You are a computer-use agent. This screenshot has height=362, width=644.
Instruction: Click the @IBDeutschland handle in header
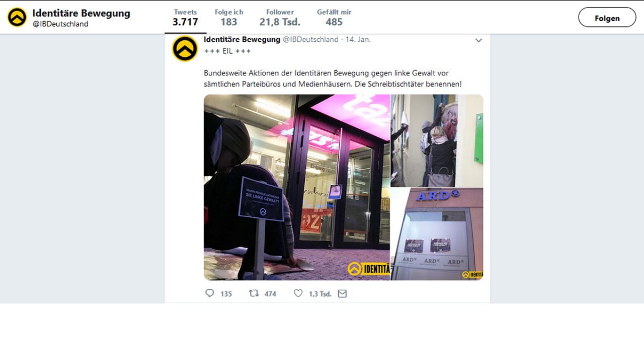point(60,24)
